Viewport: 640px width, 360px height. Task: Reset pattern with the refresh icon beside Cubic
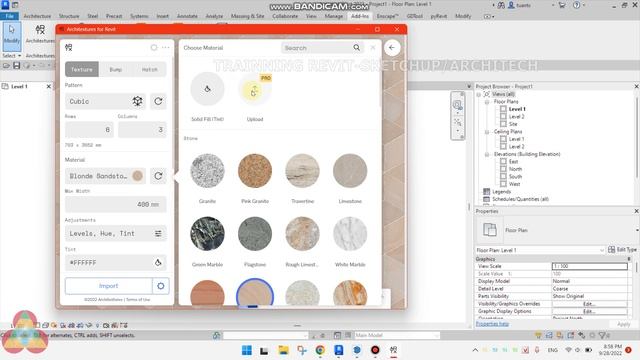point(158,101)
